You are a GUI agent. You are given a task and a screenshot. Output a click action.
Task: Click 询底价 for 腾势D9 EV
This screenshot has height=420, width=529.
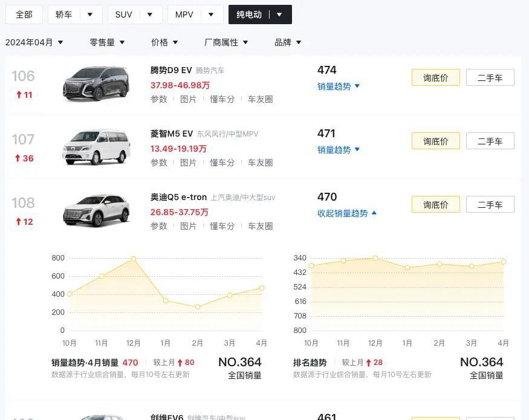(x=435, y=77)
